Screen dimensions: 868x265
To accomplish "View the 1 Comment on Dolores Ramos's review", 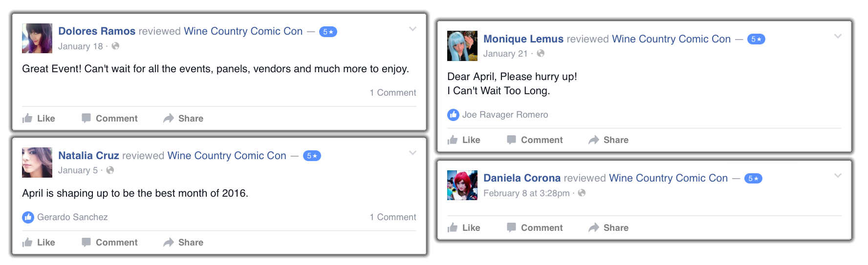I will point(392,93).
